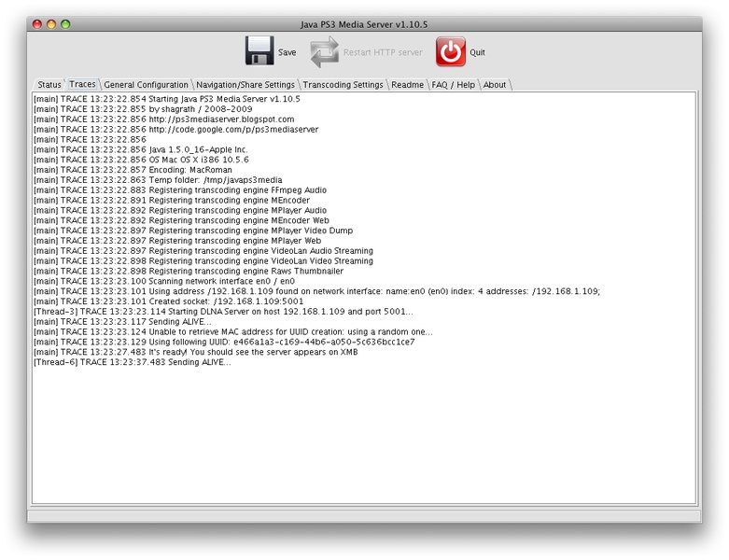This screenshot has width=729, height=560.
Task: Switch to the Status tab
Action: tap(49, 85)
